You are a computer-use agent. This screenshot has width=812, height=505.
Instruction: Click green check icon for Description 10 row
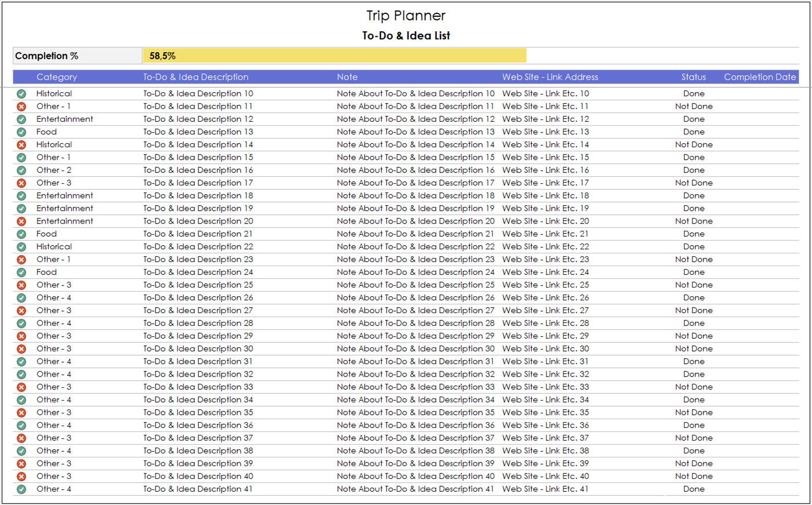[21, 94]
